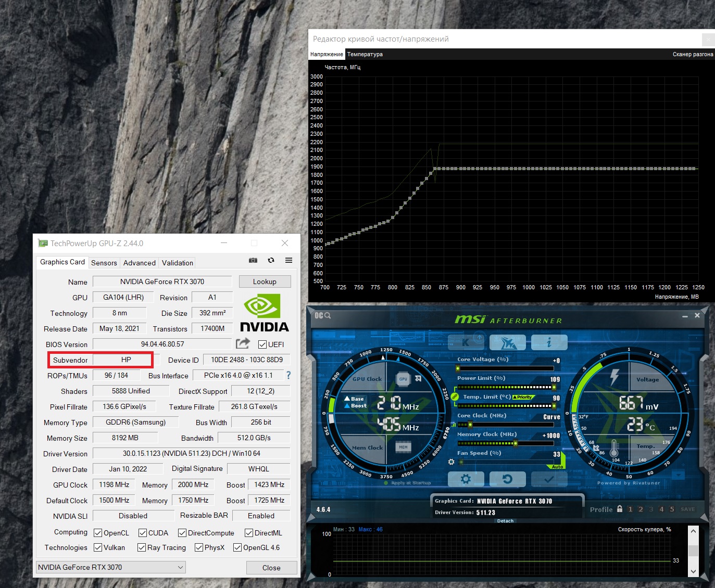The width and height of the screenshot is (715, 588).
Task: Select Afterburner profile slot 1
Action: pos(630,509)
